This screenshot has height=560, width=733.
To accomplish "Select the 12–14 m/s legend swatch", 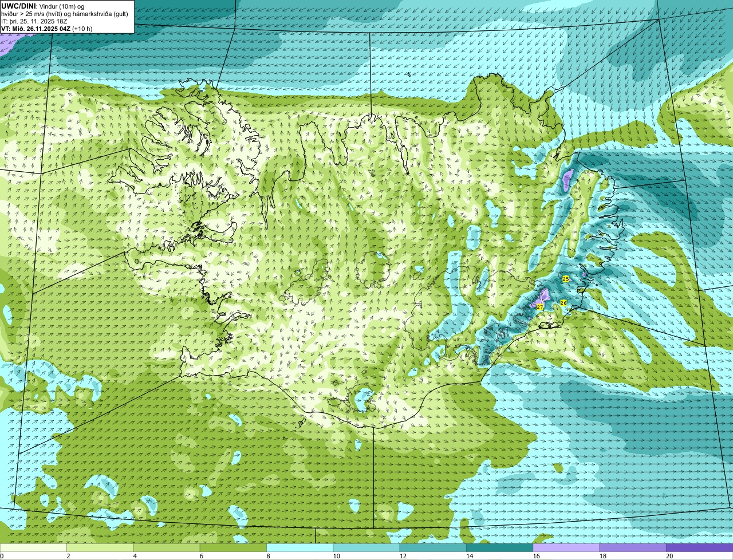I will point(433,547).
